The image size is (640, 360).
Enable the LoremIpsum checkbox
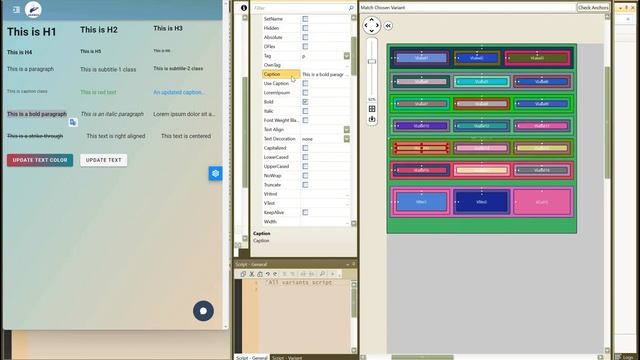tap(305, 93)
